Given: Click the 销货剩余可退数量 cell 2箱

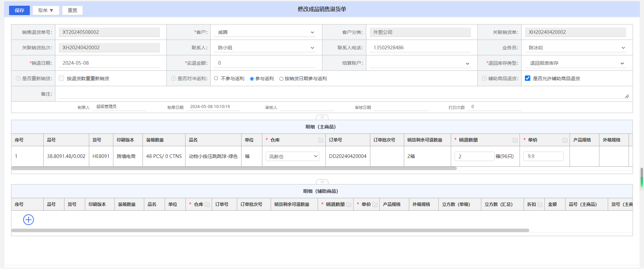Looking at the screenshot, I should coord(411,156).
